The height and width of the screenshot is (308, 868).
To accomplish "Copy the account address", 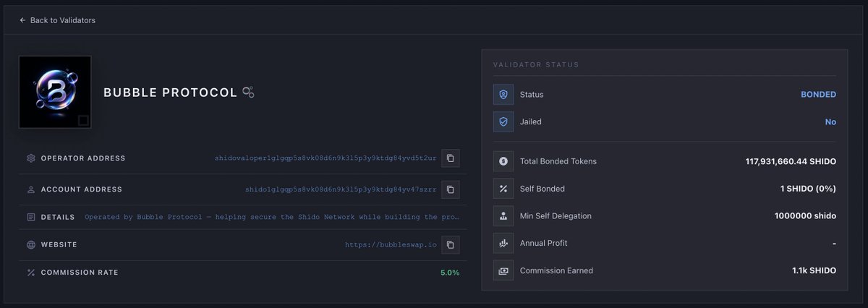I will click(x=450, y=189).
